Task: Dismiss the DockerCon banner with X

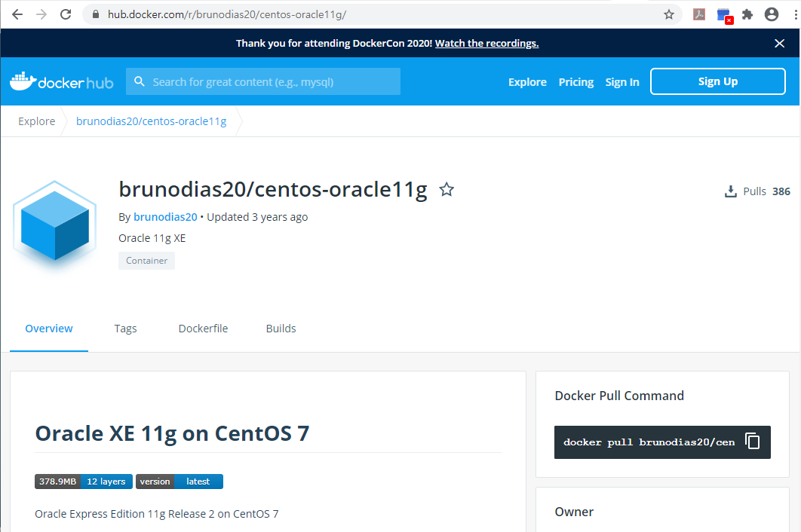Action: point(779,44)
